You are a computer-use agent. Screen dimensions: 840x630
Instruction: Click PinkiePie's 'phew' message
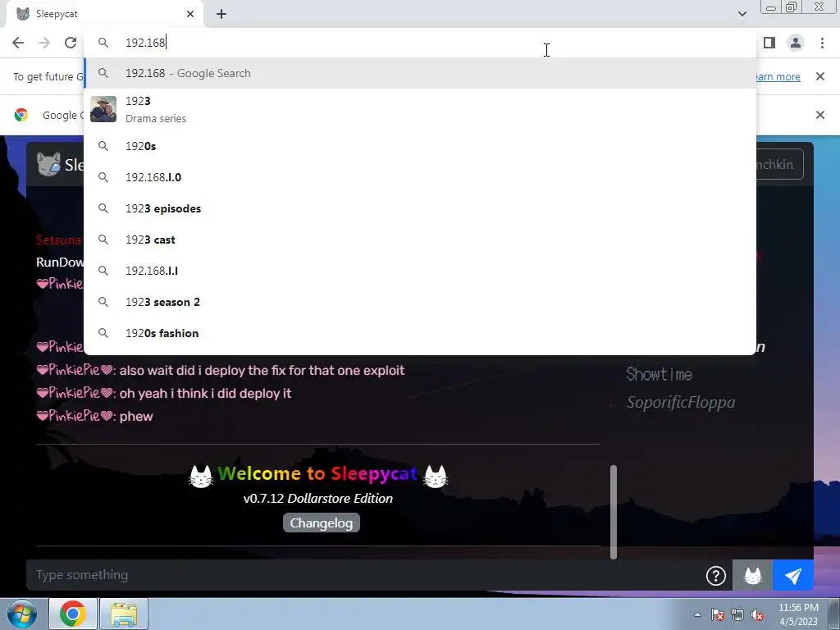[136, 416]
